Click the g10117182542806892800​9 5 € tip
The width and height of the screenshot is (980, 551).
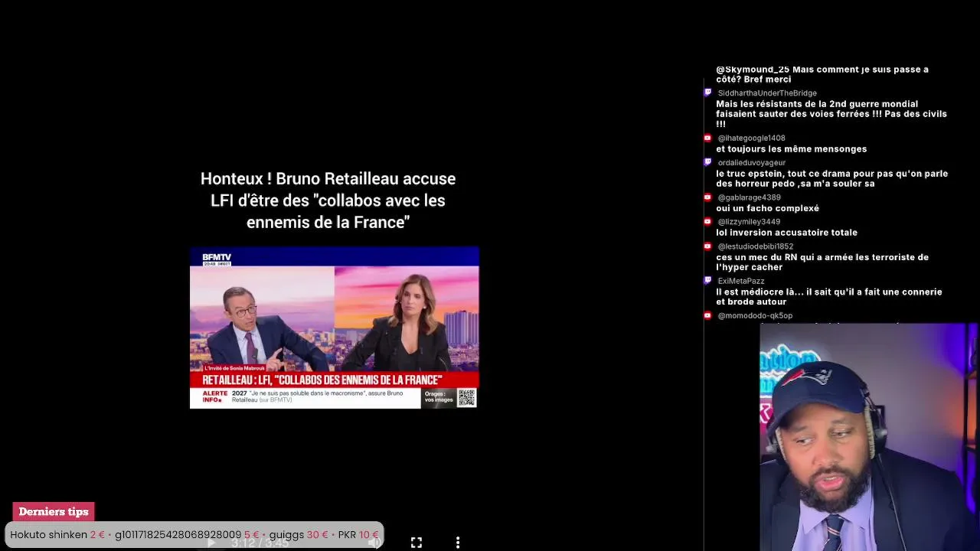click(x=187, y=535)
